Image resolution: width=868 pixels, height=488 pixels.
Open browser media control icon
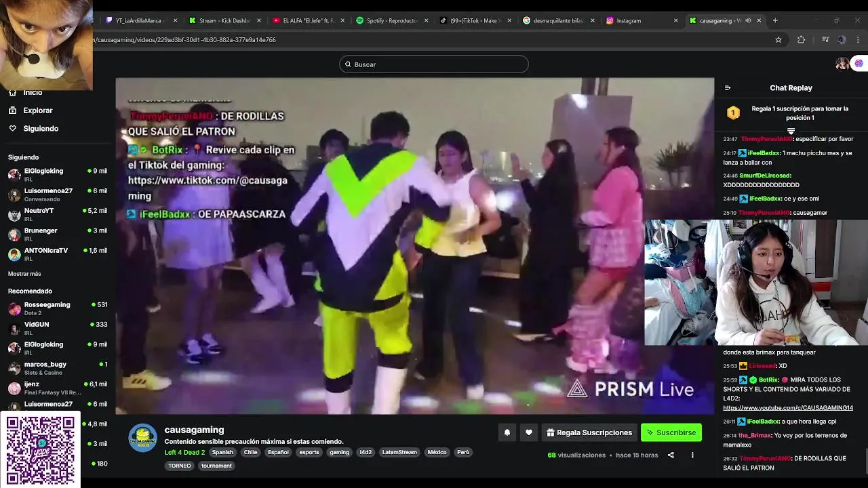click(x=825, y=40)
